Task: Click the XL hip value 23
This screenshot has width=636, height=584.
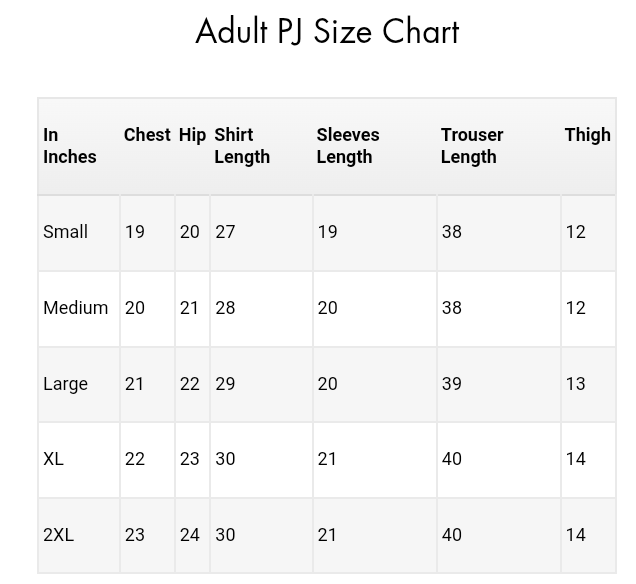Action: [190, 459]
